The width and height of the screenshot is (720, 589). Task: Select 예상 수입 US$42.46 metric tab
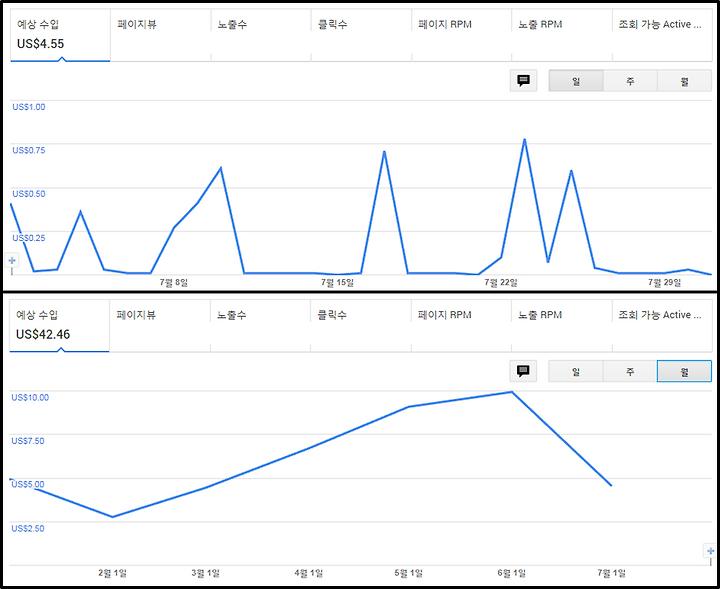(59, 325)
